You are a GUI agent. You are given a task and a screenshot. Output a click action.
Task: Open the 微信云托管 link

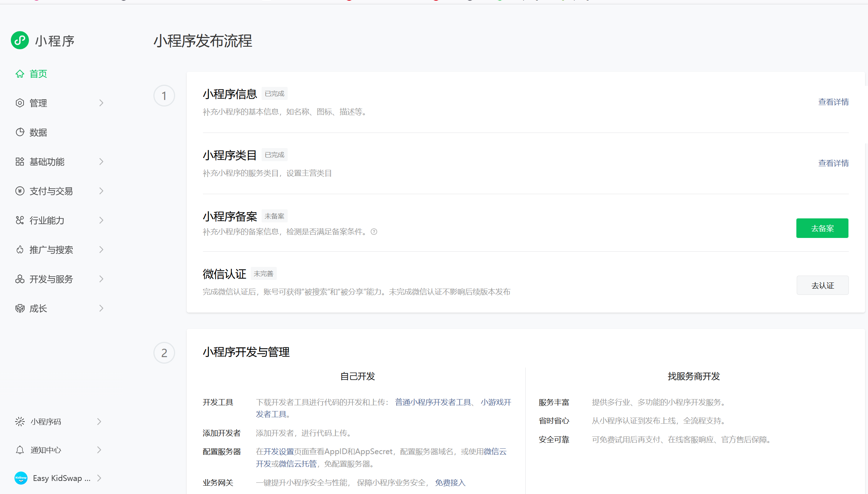(x=298, y=464)
